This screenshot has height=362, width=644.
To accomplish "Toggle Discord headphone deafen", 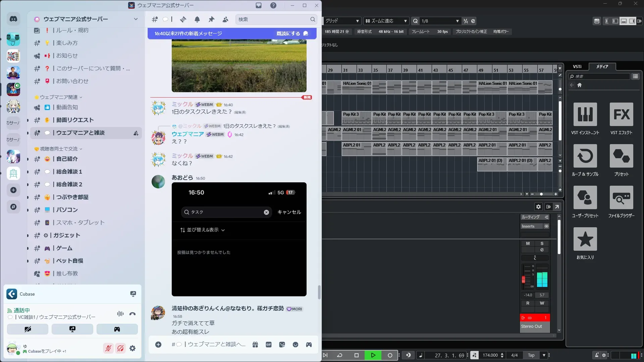I will point(120,348).
